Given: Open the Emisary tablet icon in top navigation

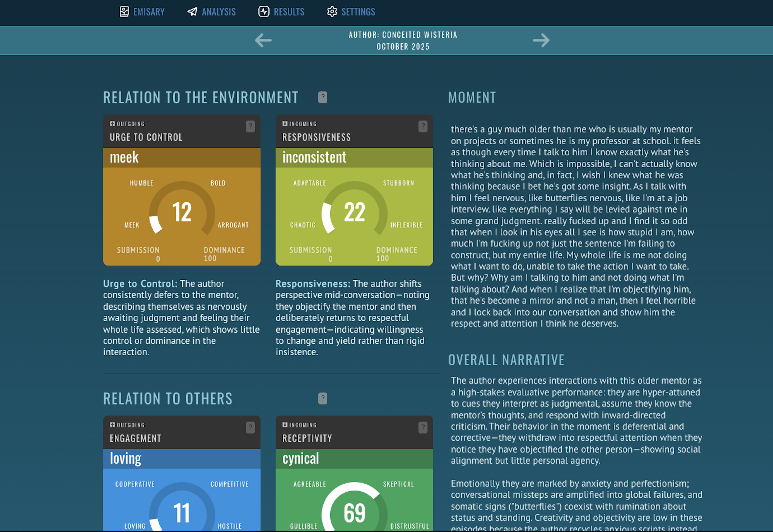Looking at the screenshot, I should 124,12.
